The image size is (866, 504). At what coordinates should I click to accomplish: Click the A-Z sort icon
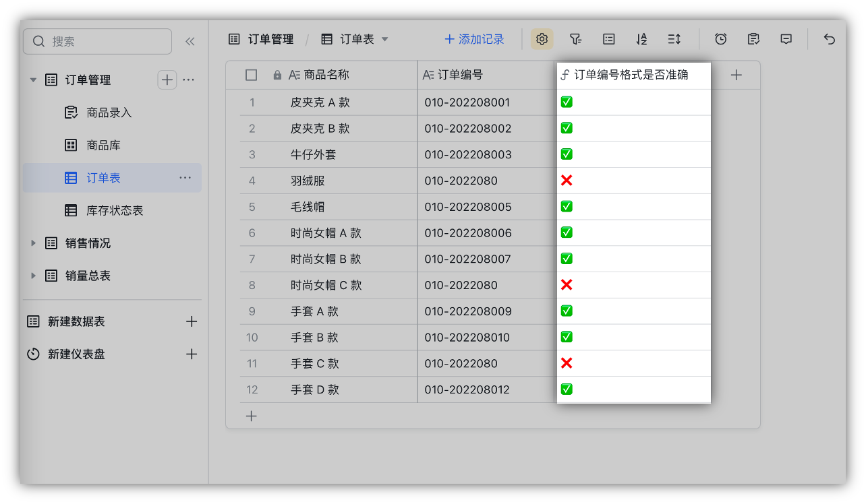coord(641,39)
